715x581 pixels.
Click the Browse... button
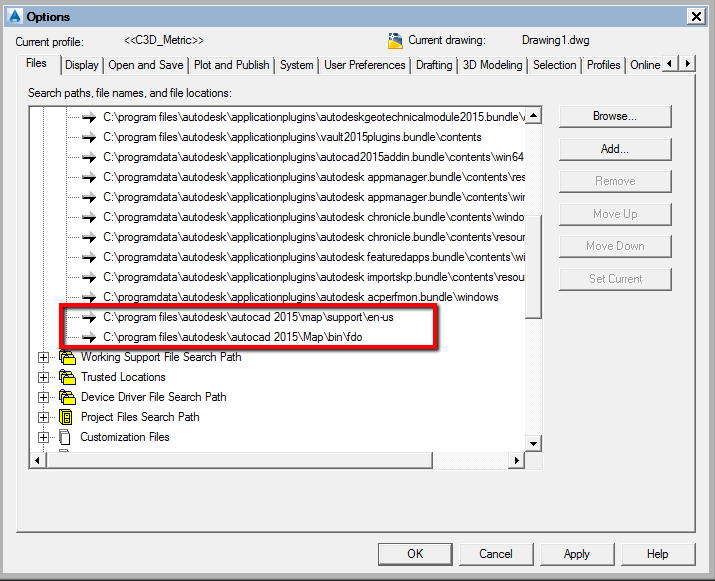click(615, 116)
